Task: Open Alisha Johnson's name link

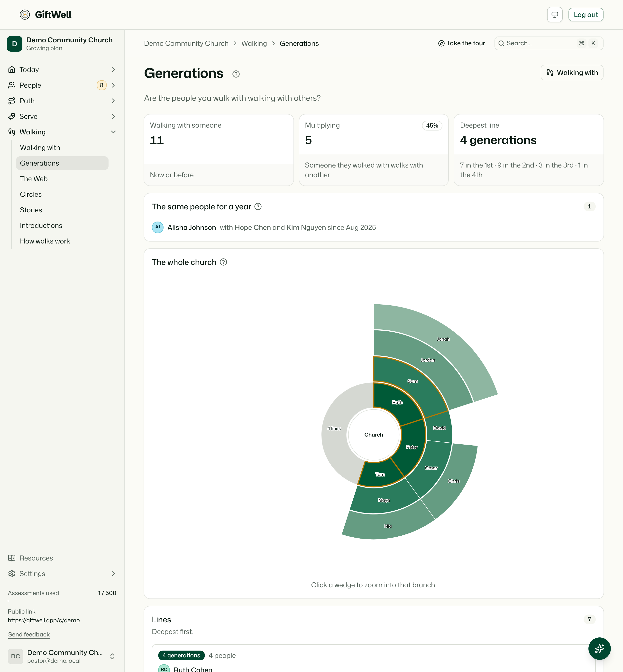Action: click(x=192, y=227)
